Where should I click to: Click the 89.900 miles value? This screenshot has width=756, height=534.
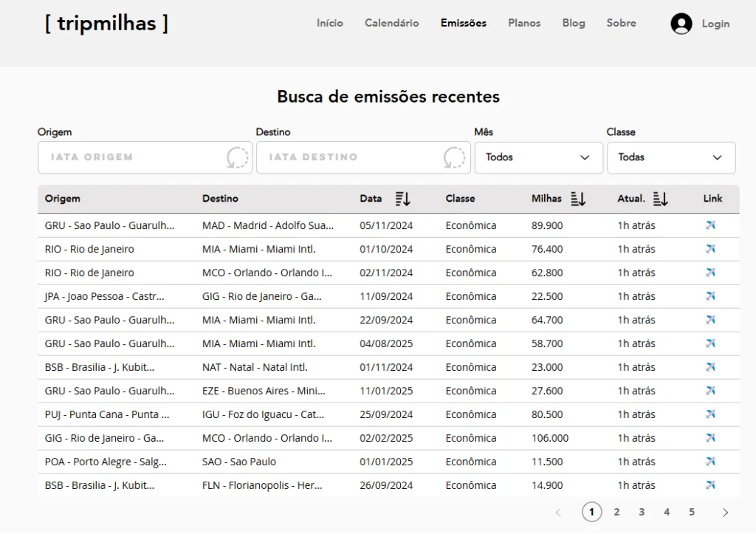pyautogui.click(x=547, y=225)
